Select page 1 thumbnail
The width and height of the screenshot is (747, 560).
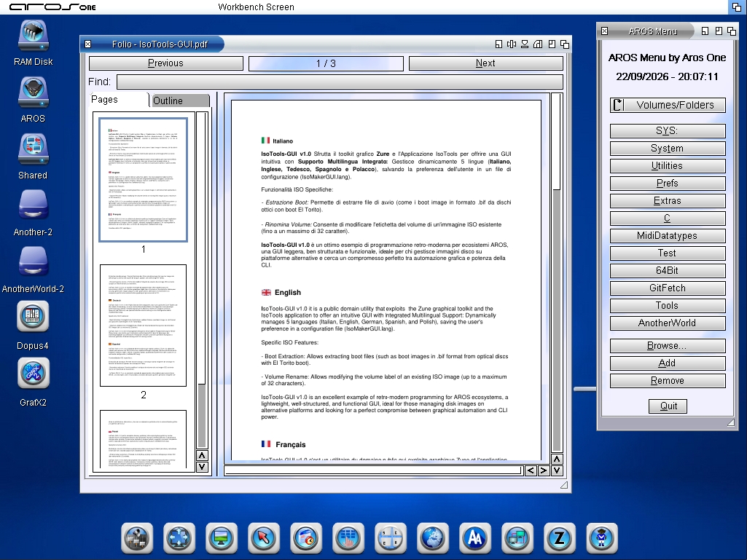click(x=144, y=180)
